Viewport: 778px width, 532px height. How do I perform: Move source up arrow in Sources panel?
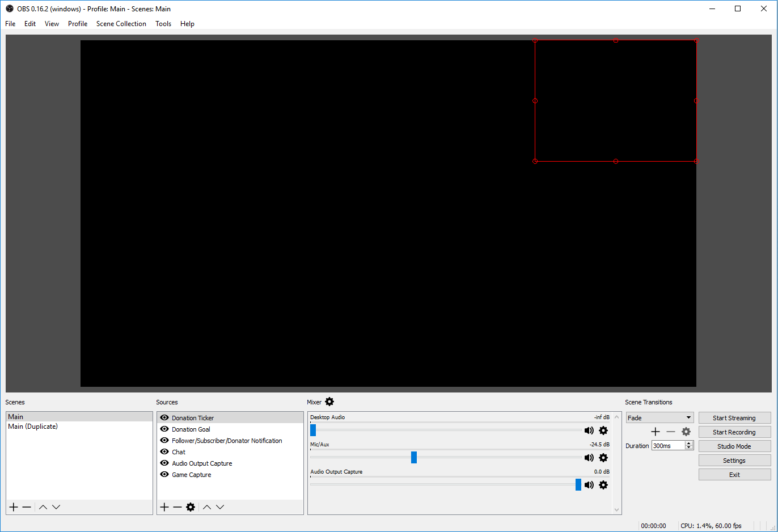[x=207, y=507]
